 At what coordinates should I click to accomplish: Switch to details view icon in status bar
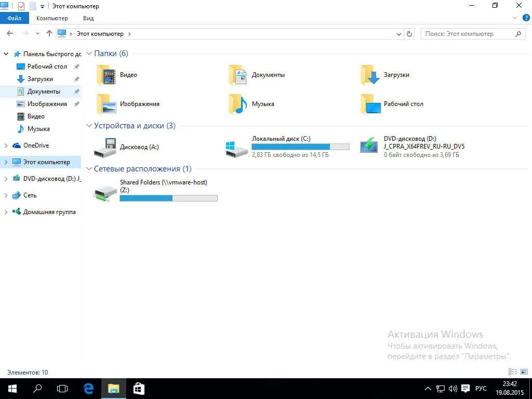pyautogui.click(x=513, y=372)
